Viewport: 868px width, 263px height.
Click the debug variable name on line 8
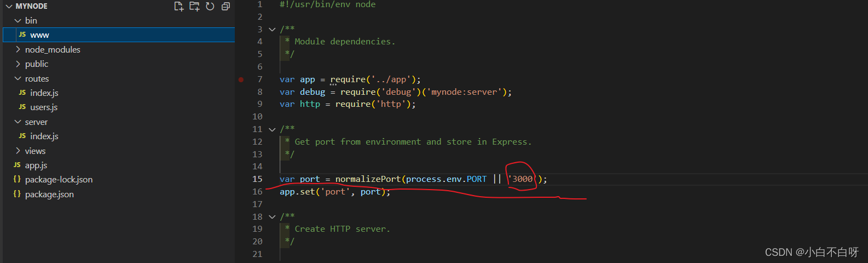click(313, 92)
